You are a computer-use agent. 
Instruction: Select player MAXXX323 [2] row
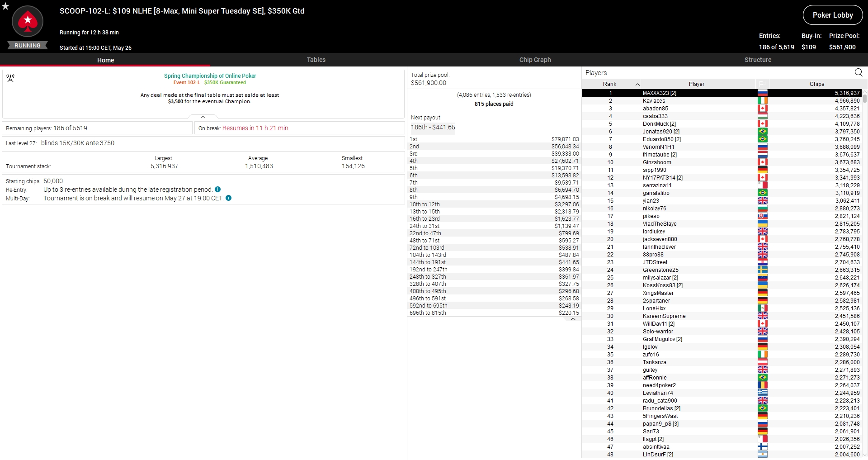pos(722,93)
